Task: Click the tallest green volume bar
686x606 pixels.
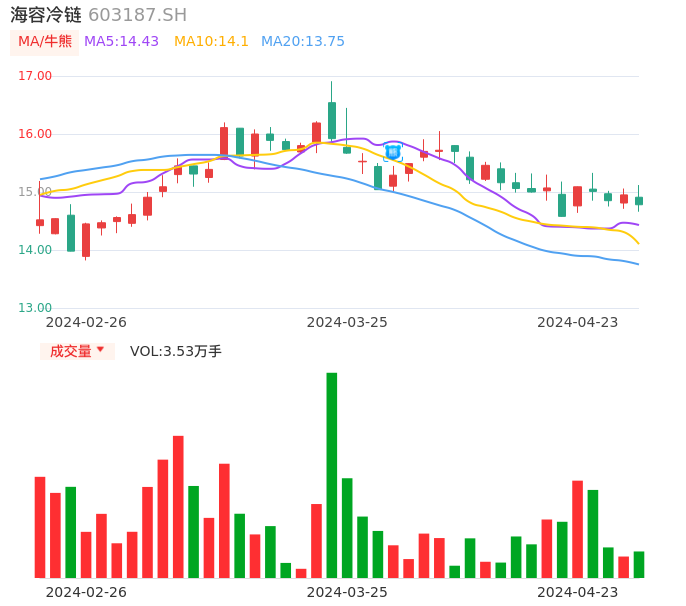Action: click(332, 475)
